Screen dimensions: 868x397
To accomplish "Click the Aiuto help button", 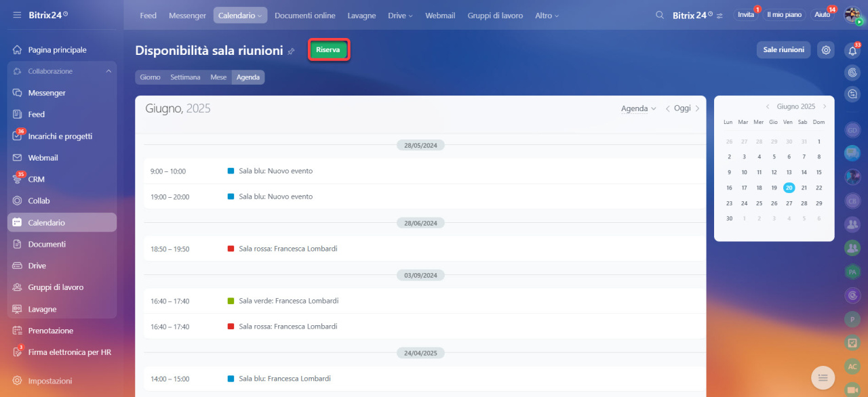I will coord(822,14).
